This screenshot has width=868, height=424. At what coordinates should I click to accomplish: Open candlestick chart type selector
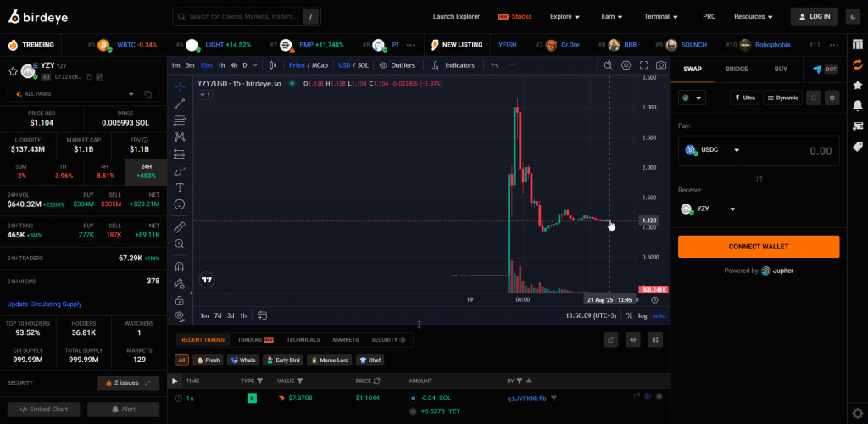273,65
